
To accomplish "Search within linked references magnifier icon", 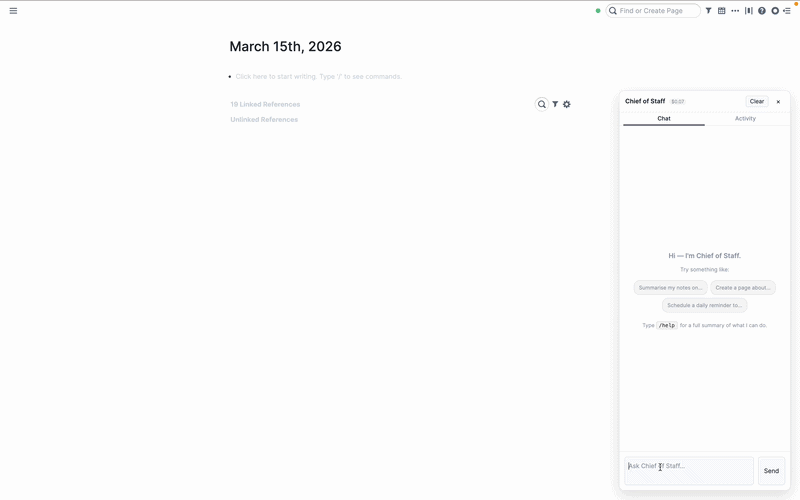I will click(x=542, y=104).
